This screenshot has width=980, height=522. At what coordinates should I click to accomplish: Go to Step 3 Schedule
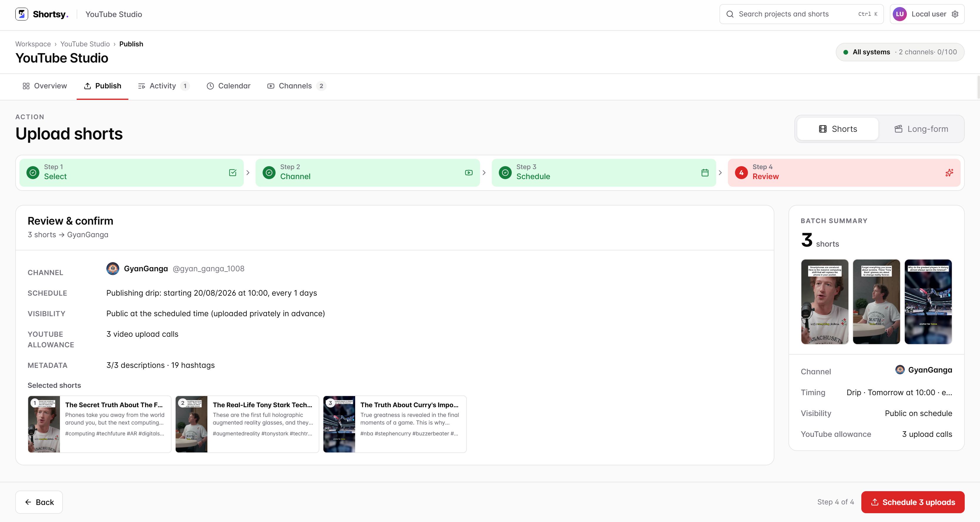pyautogui.click(x=604, y=173)
